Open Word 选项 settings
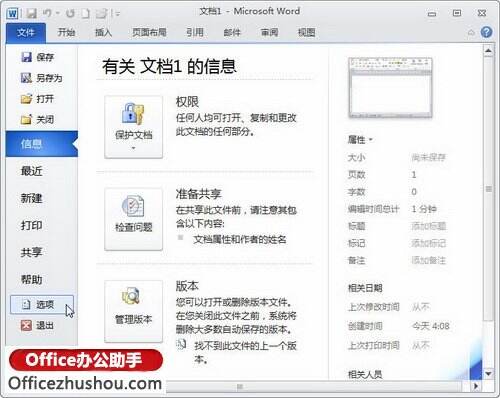 pos(42,304)
